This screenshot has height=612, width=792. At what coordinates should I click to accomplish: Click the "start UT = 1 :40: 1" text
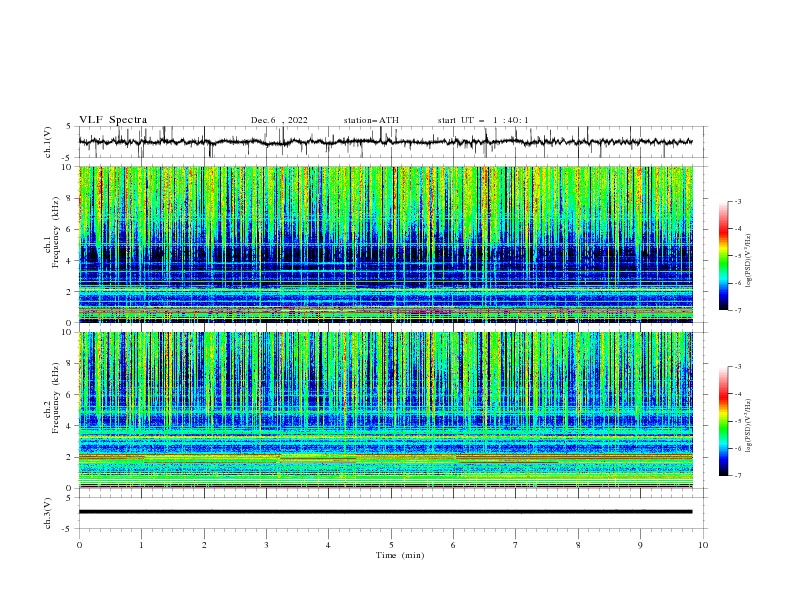pyautogui.click(x=483, y=120)
